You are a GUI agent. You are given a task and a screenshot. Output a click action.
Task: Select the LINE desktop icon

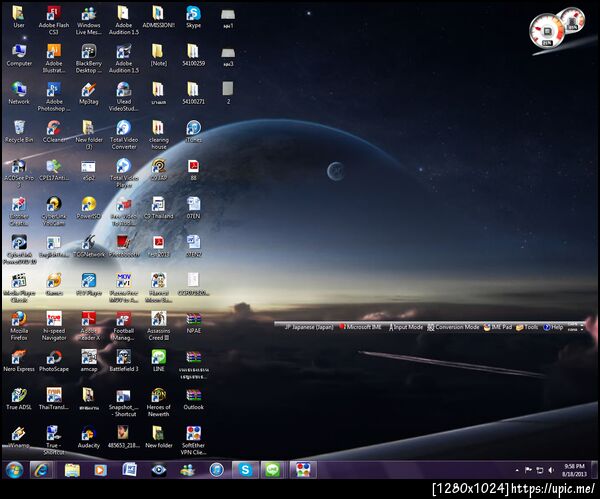[x=158, y=360]
